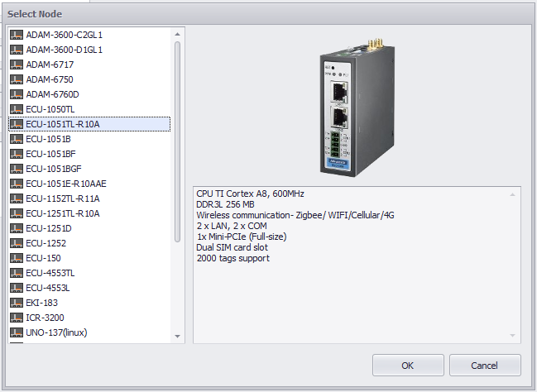Click the device icon beside ECU-150

(x=17, y=258)
